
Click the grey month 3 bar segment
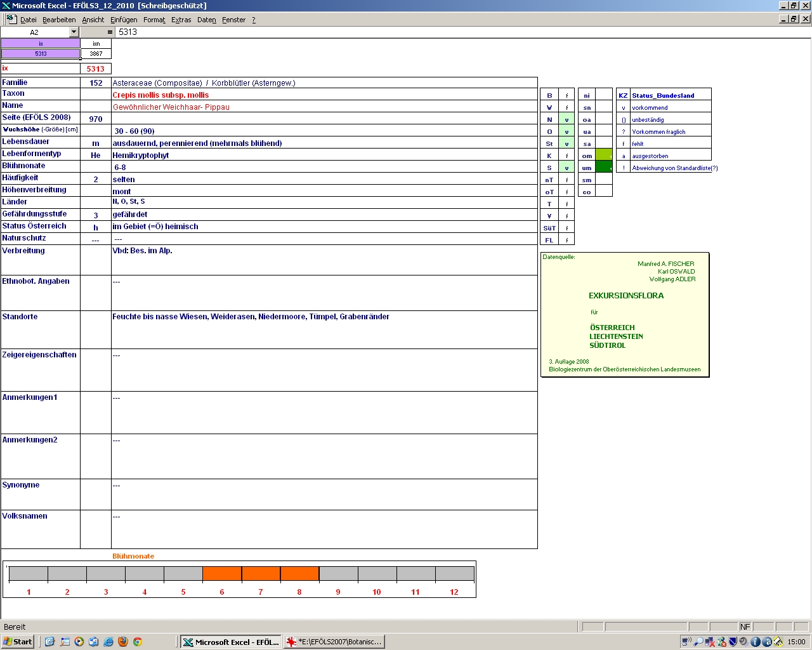point(106,573)
